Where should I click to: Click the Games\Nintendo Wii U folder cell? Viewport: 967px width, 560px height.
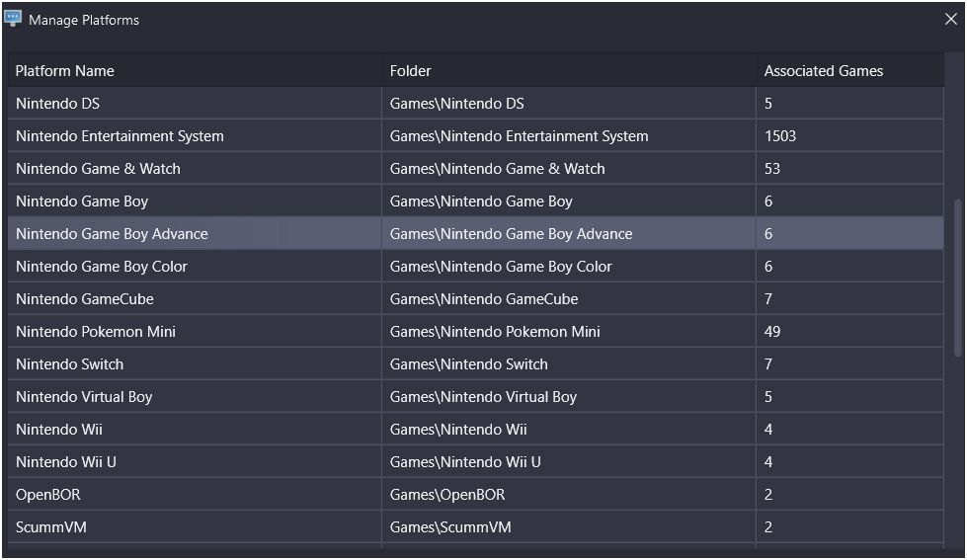coord(569,462)
